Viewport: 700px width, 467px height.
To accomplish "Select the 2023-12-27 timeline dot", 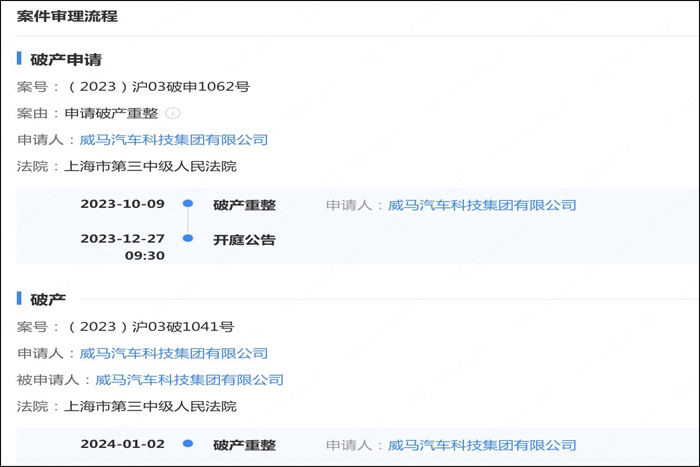I will coord(188,238).
